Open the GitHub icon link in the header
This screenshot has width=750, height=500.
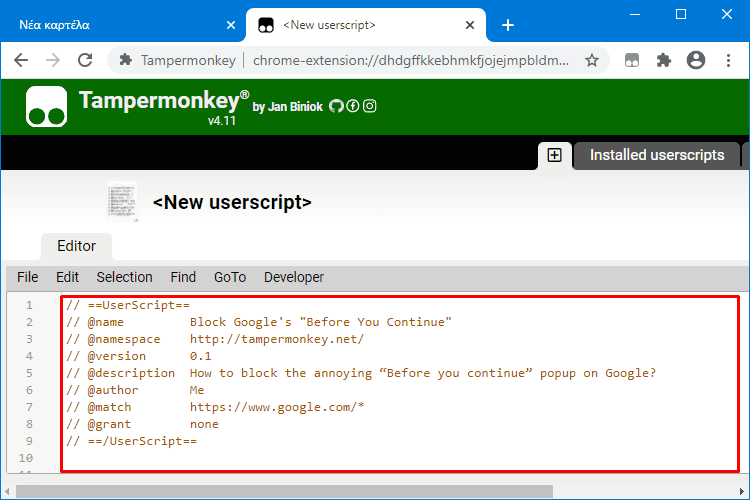[336, 106]
